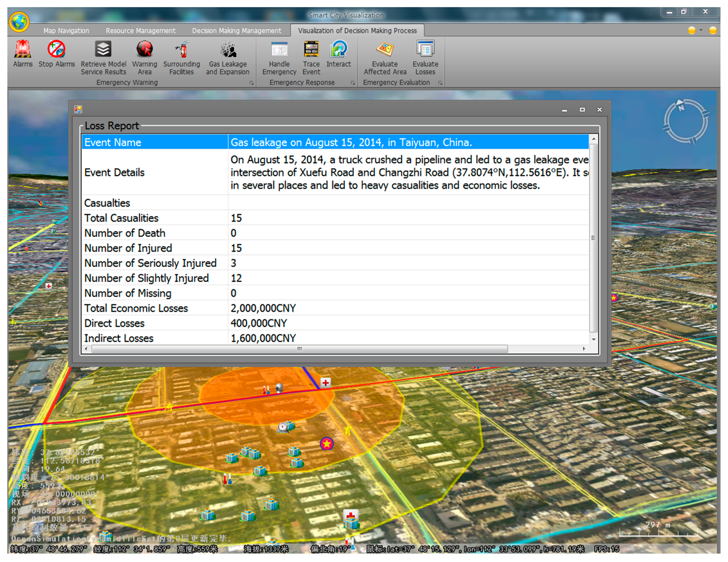Restore the Smart City Visualization window

pos(684,12)
